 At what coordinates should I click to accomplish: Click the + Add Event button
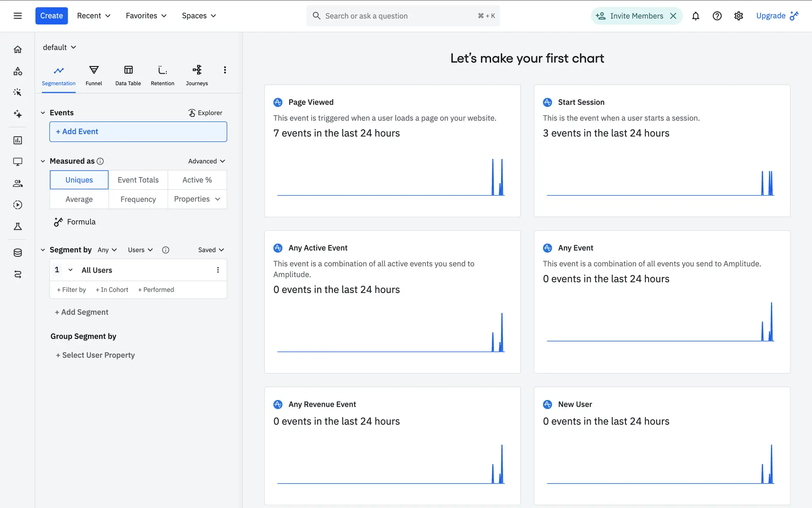click(x=138, y=132)
